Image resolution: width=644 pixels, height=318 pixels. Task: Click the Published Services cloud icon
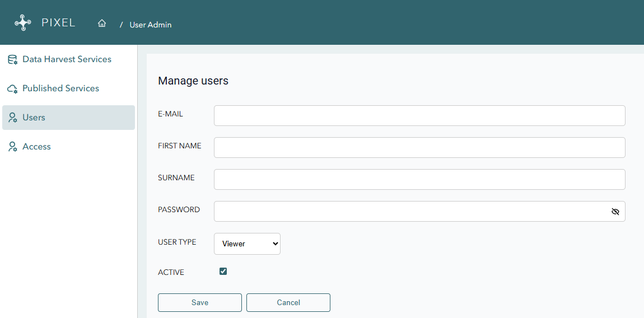tap(12, 89)
